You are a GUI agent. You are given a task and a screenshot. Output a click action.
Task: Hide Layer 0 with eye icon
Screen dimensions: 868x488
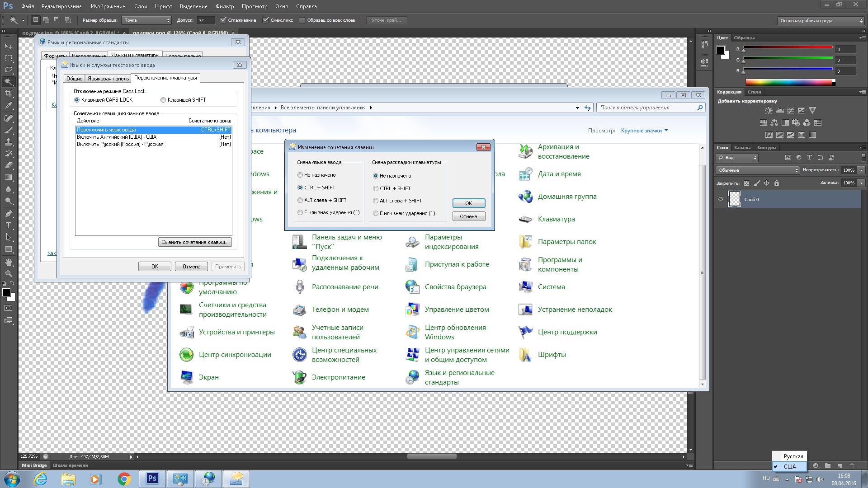[x=721, y=199]
